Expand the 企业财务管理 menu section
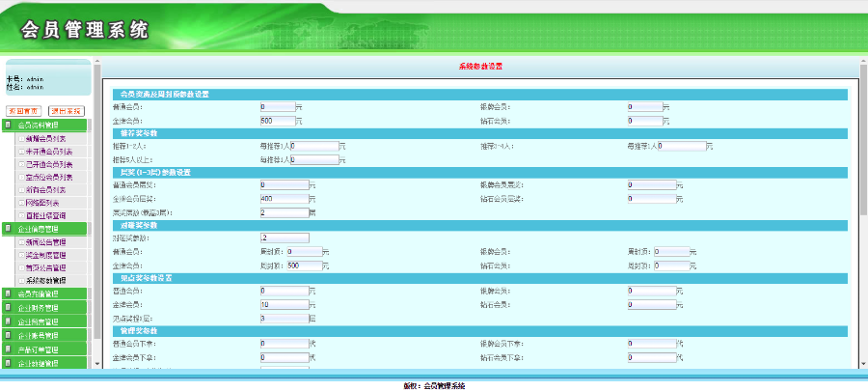The image size is (868, 391). point(44,308)
